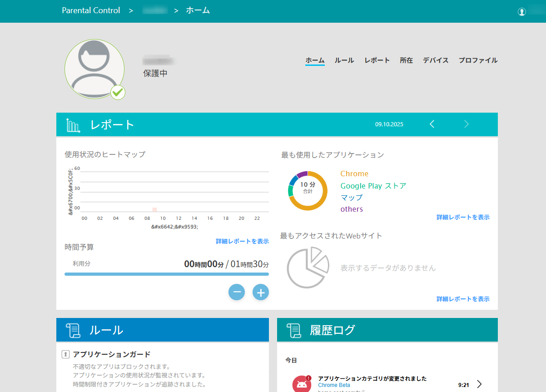Go to next report date
Viewport: 546px width, 392px height.
466,124
